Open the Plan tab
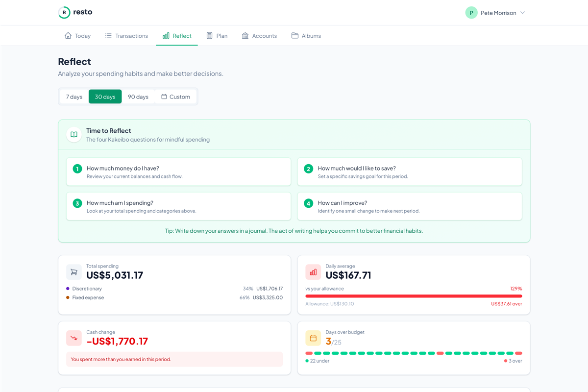Image resolution: width=588 pixels, height=392 pixels. tap(217, 36)
